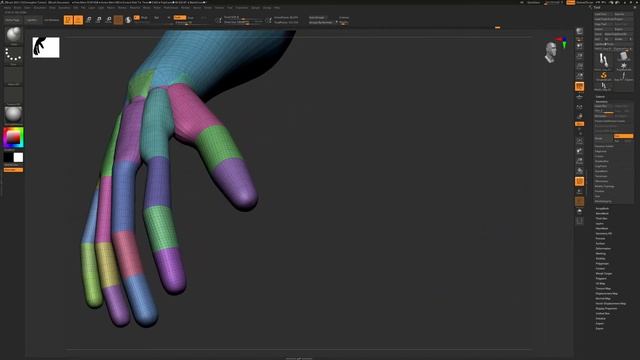Select the SimpleBrush tool thumbnail
Viewport: 640px width, 360px height.
tap(604, 76)
